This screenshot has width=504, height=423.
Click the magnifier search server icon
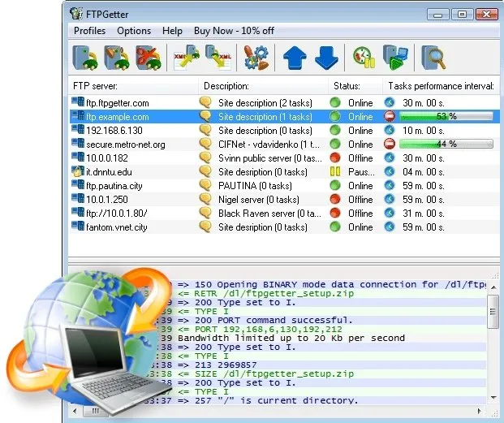[x=433, y=58]
